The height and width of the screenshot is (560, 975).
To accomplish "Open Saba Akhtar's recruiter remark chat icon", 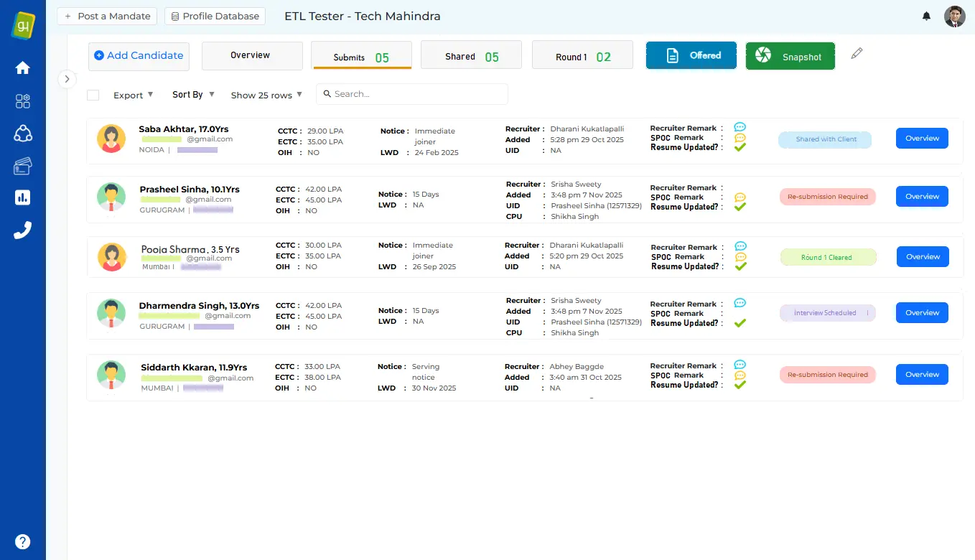I will pyautogui.click(x=740, y=127).
